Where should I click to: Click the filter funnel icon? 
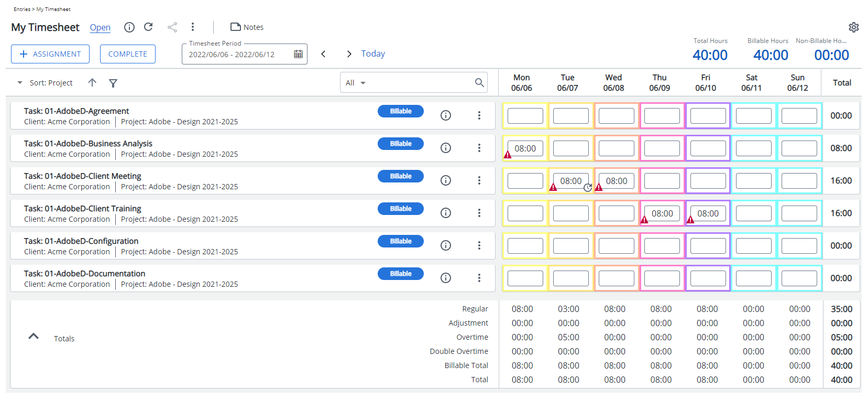pos(113,83)
